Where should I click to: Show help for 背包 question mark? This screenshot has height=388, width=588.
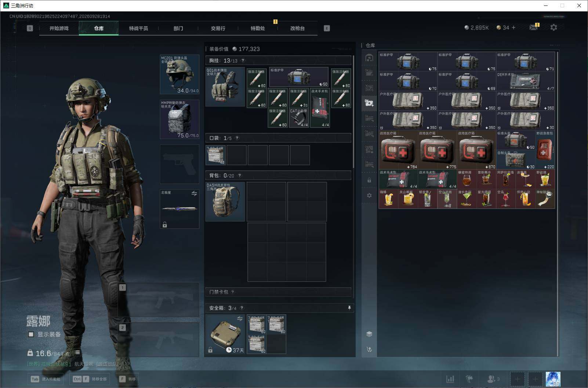239,176
